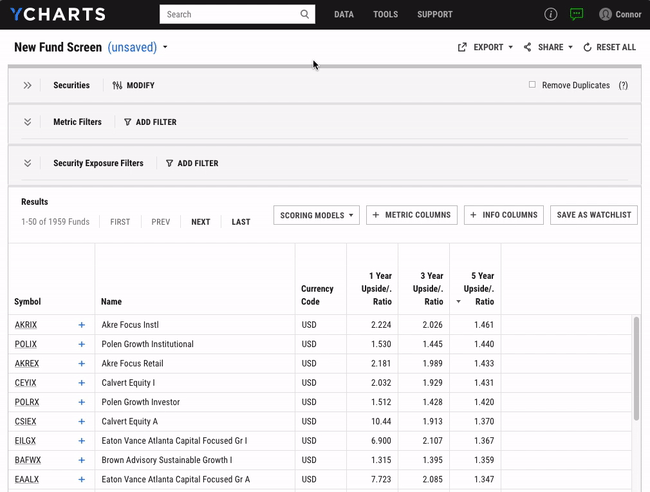
Task: Open the EAALX symbol link
Action: pyautogui.click(x=27, y=480)
